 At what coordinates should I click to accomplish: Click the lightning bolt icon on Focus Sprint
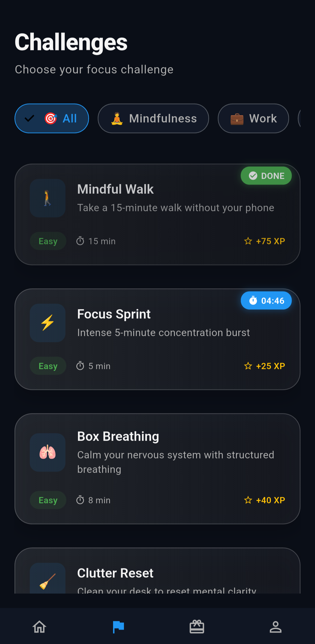(48, 323)
